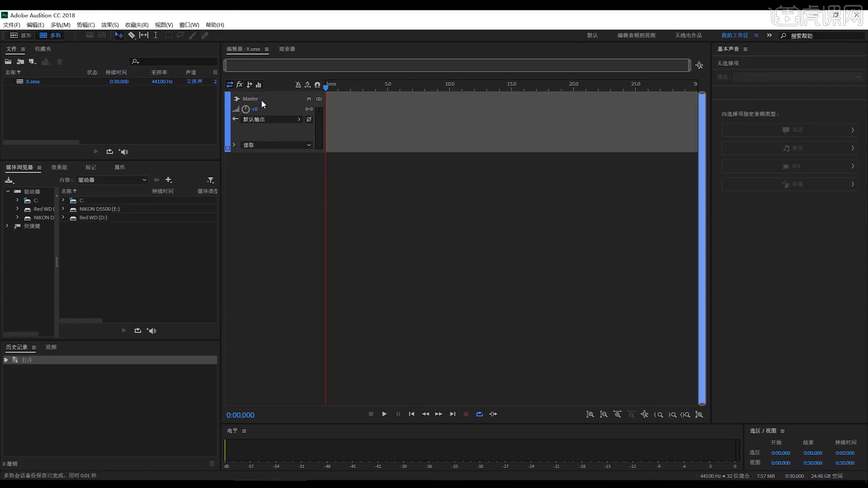Click Zoom In amplitude icon

coord(590,414)
